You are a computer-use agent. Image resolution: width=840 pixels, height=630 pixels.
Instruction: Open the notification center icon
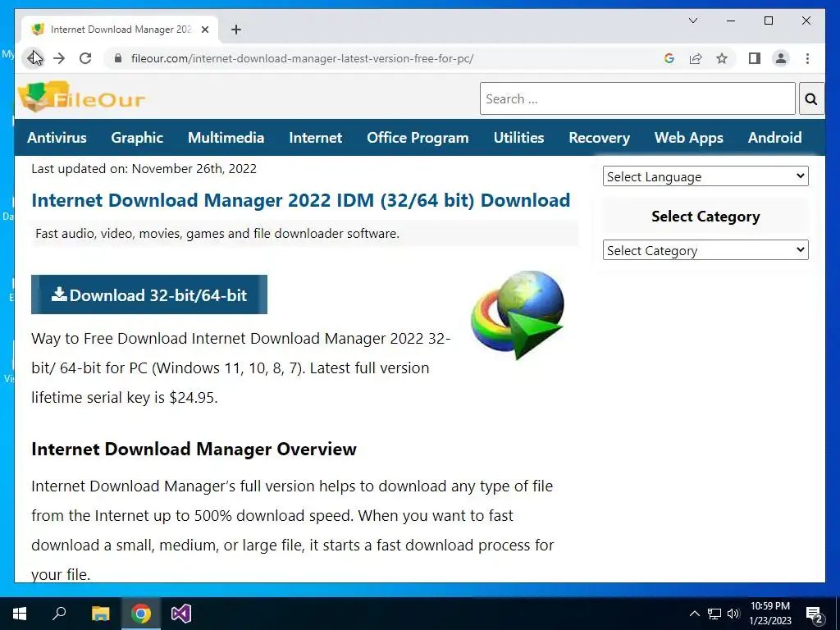pyautogui.click(x=815, y=615)
